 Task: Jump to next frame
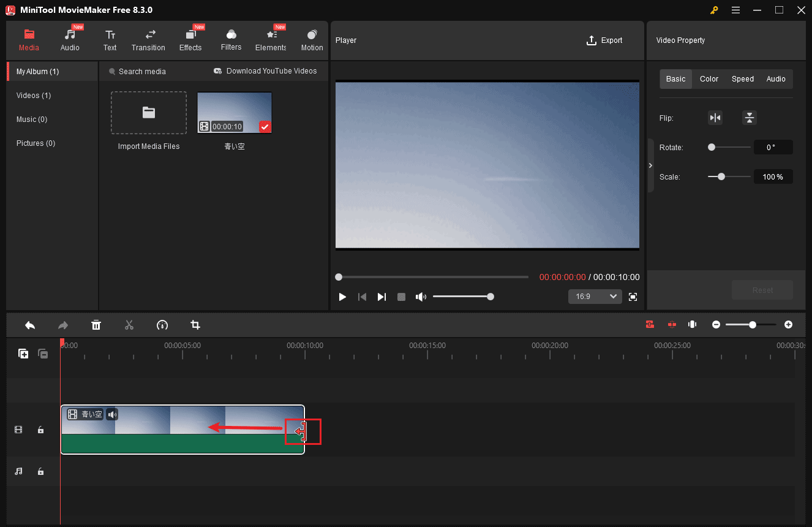coord(382,297)
